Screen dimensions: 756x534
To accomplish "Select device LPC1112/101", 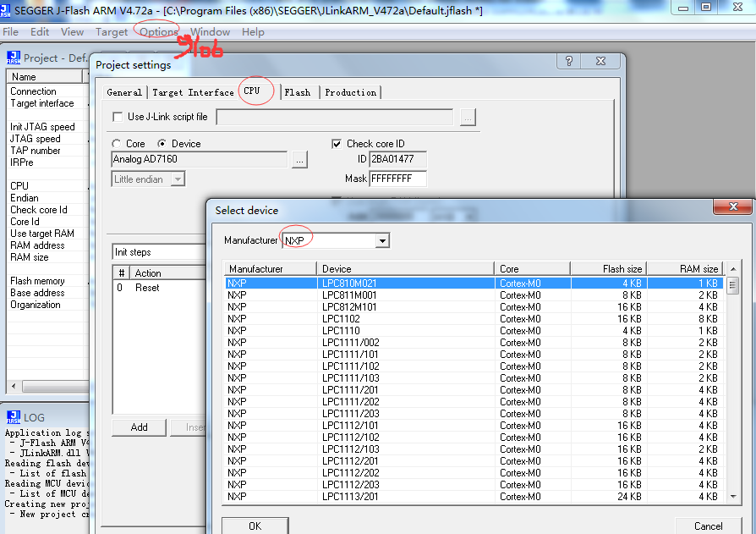I will pos(474,426).
